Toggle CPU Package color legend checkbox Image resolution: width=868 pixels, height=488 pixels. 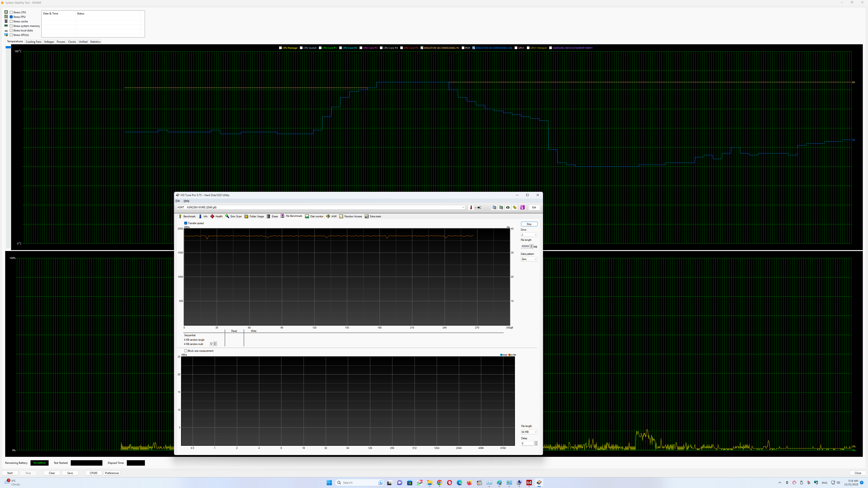pyautogui.click(x=280, y=48)
